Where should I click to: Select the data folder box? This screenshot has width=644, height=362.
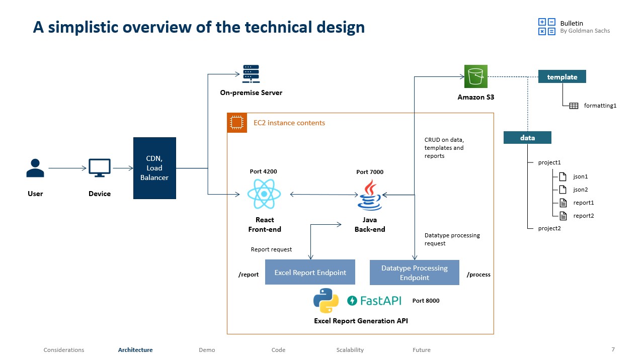click(x=527, y=137)
